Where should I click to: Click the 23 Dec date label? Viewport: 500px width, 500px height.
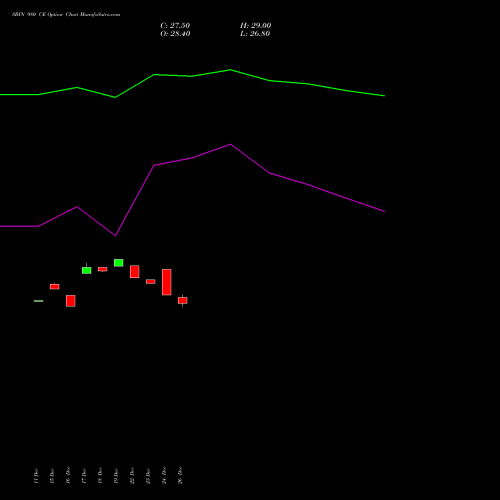click(x=148, y=476)
